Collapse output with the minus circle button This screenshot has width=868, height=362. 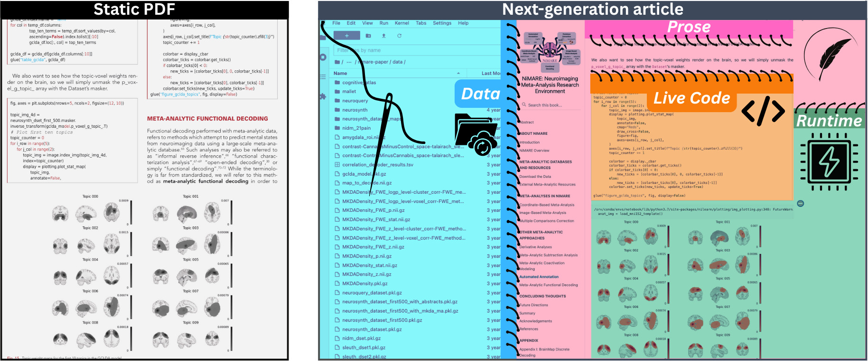coord(801,203)
